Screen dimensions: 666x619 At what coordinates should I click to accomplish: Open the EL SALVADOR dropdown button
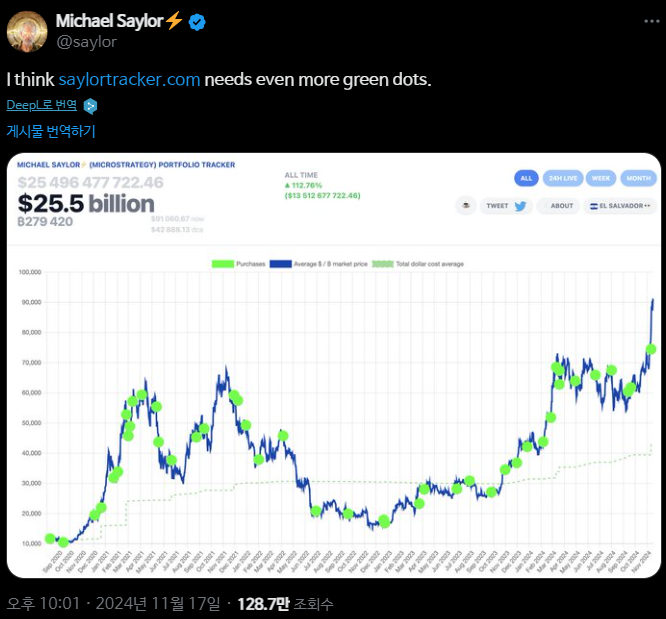click(x=620, y=206)
